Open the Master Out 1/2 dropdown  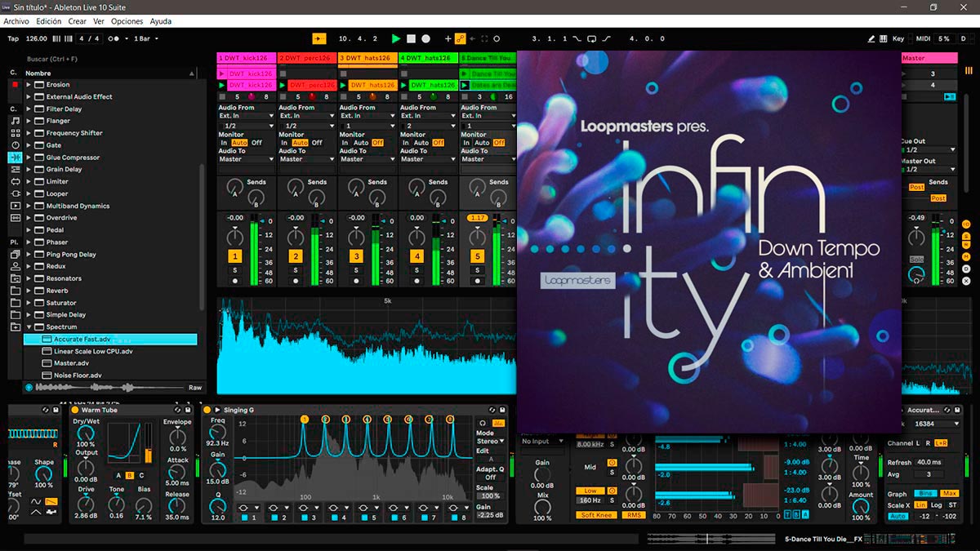[929, 170]
